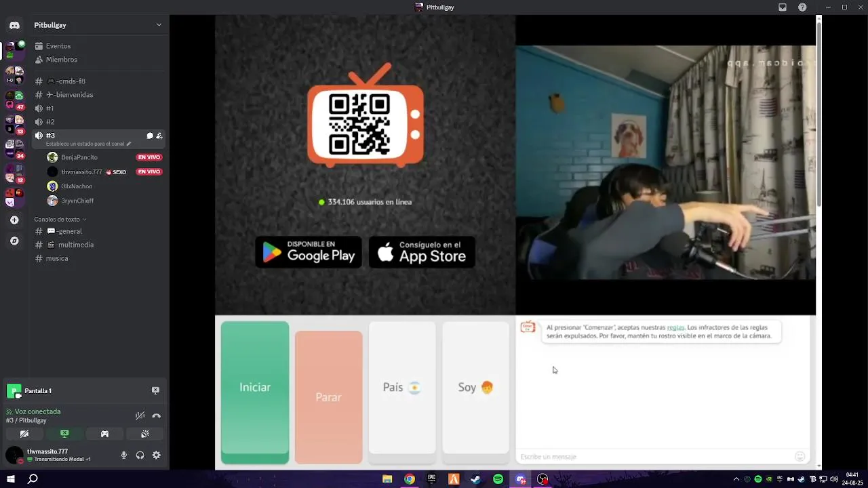This screenshot has height=488, width=868.
Task: Click EN VIVO badge next to thvmassito.777
Action: pyautogui.click(x=149, y=172)
